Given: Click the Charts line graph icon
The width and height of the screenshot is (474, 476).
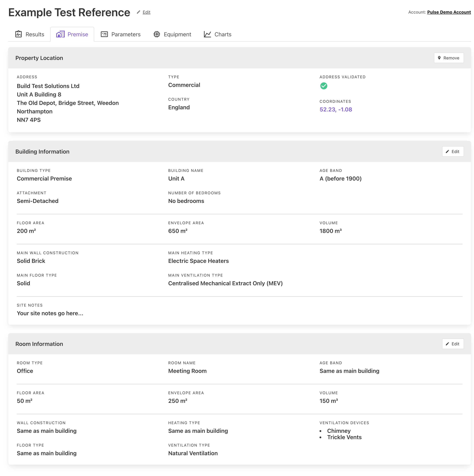Looking at the screenshot, I should pos(207,34).
